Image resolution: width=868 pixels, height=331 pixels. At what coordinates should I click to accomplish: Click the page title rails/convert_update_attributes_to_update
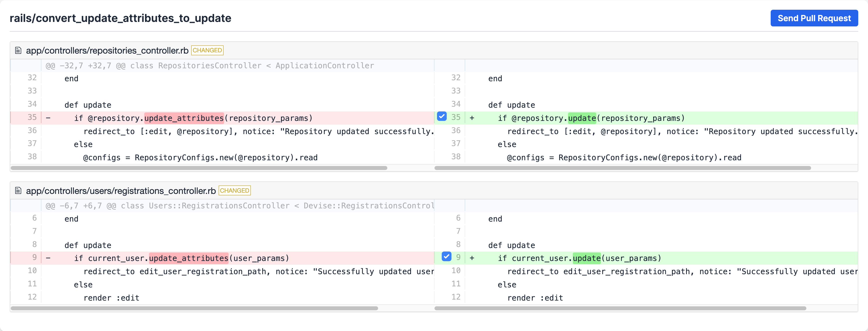(120, 18)
